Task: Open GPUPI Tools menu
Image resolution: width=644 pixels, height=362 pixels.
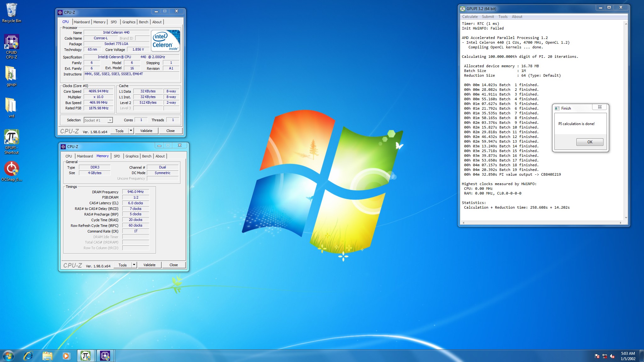Action: tap(503, 17)
